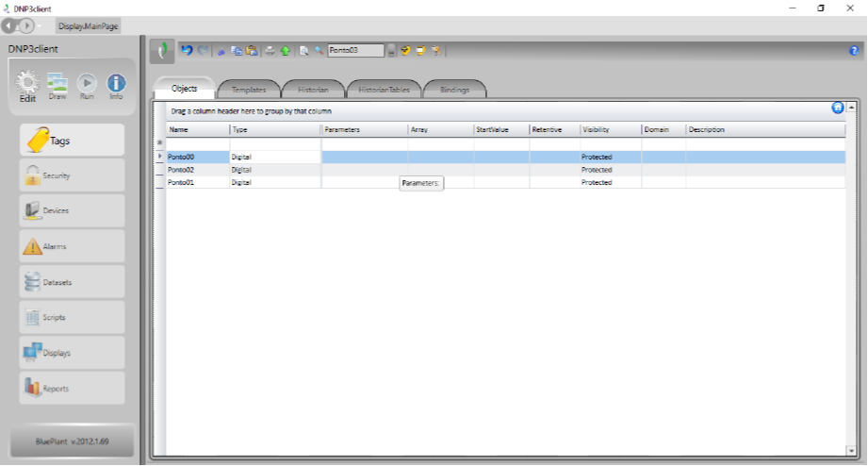
Task: Click the navigate back arrow button
Action: [10, 25]
